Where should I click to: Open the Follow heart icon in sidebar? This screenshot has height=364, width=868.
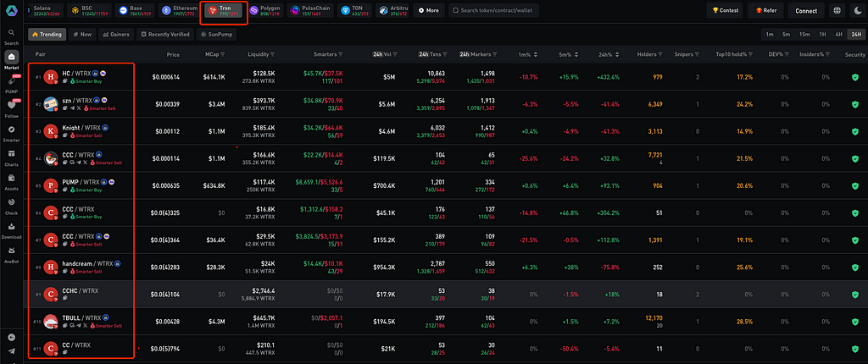point(12,107)
